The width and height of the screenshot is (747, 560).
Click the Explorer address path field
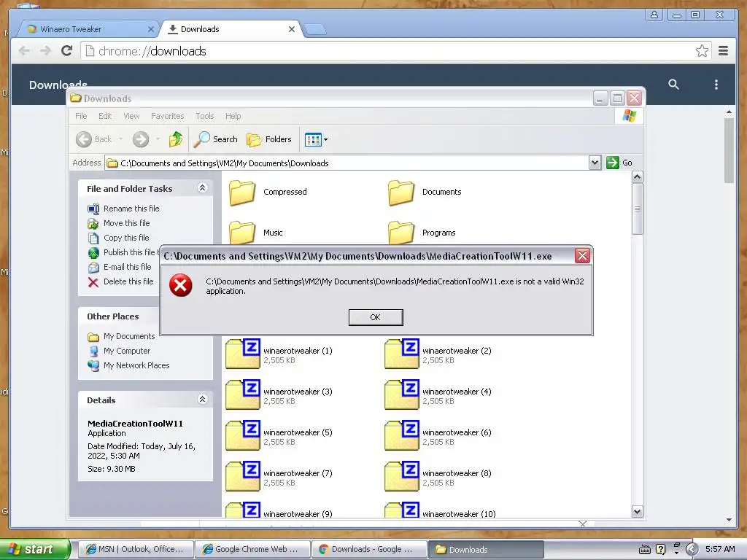point(347,163)
